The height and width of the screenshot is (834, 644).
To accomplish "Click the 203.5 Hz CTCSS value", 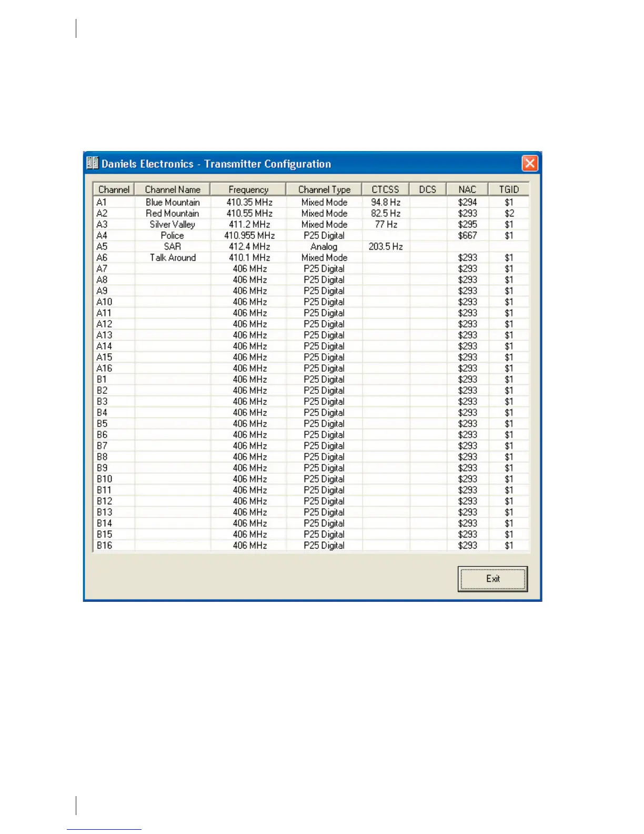I will click(x=386, y=246).
